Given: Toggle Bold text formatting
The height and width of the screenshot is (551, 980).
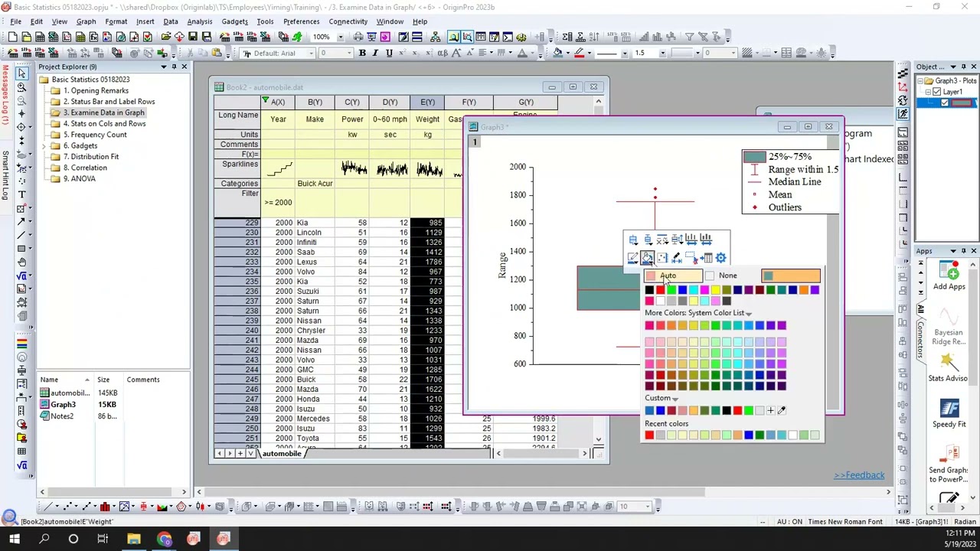Looking at the screenshot, I should (362, 53).
